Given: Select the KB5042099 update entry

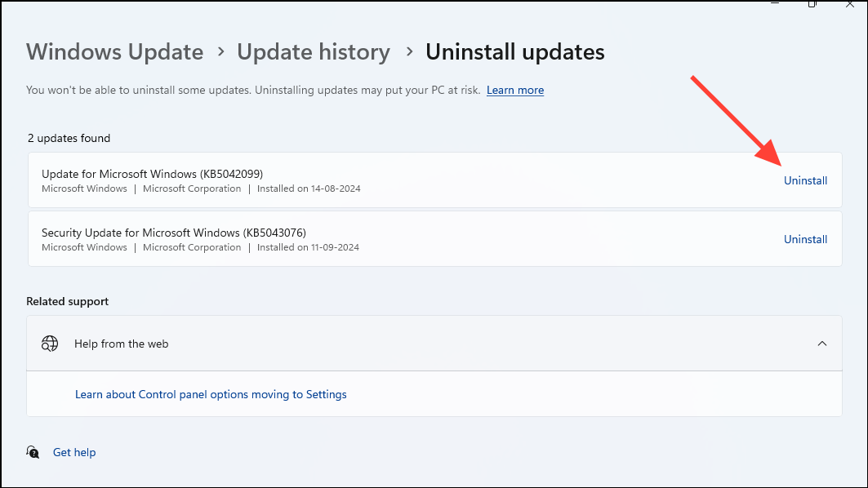Looking at the screenshot, I should coord(327,180).
